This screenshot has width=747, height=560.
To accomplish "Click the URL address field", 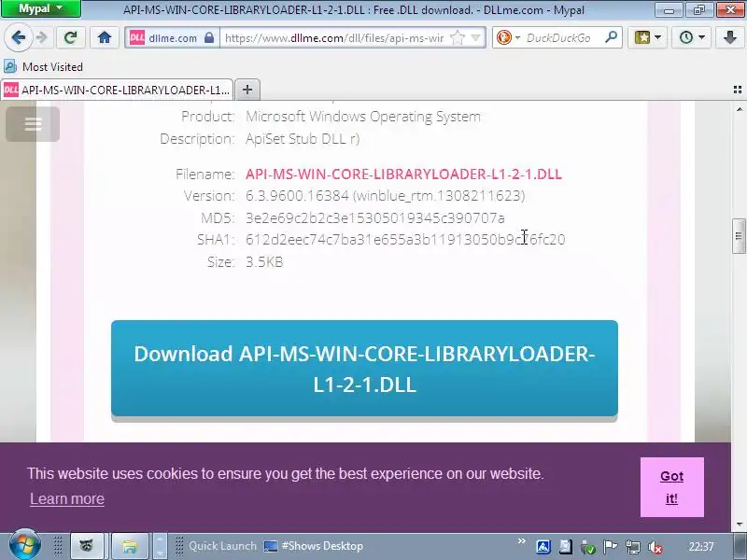I will click(x=334, y=38).
